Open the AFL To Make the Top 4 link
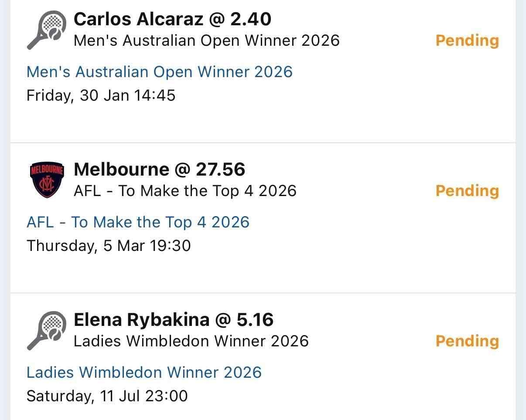 click(138, 222)
